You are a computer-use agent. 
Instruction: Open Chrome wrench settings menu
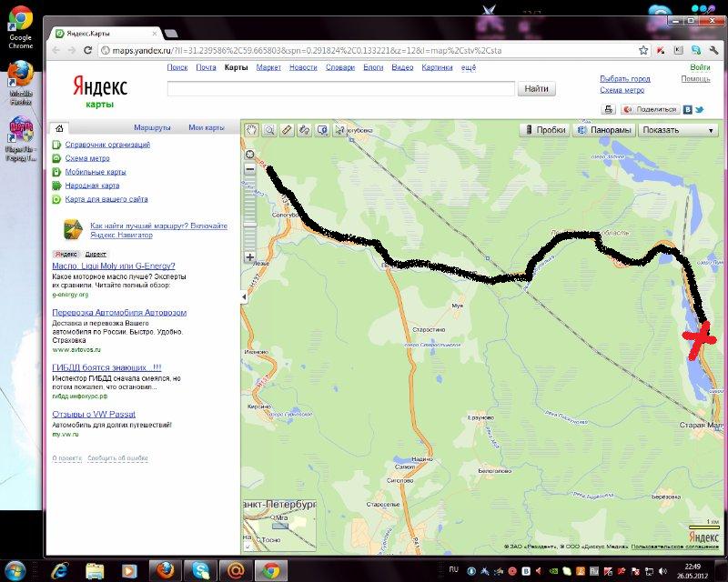[x=713, y=50]
